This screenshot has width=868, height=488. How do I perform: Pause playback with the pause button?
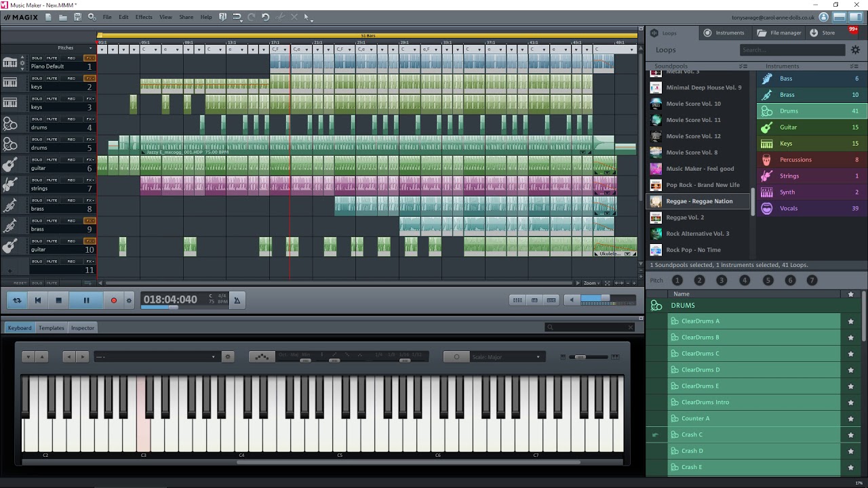click(x=86, y=300)
